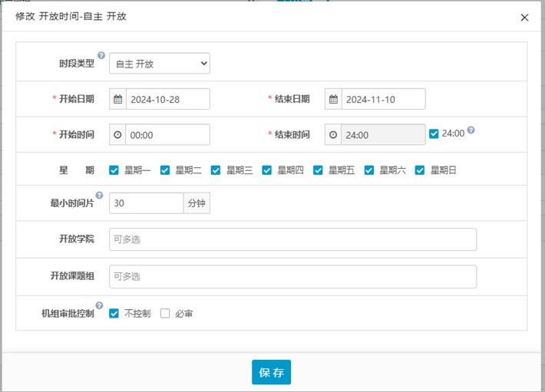545x392 pixels.
Task: Open the 时段类型 dropdown showing 自主 开放
Action: 160,64
